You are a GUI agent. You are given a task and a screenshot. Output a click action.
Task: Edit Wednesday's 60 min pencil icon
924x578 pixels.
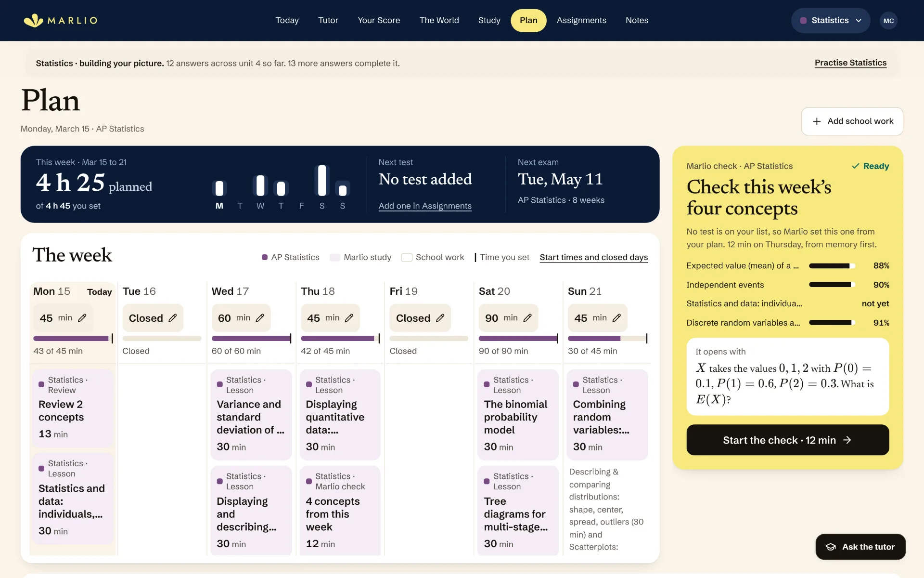[x=260, y=318]
